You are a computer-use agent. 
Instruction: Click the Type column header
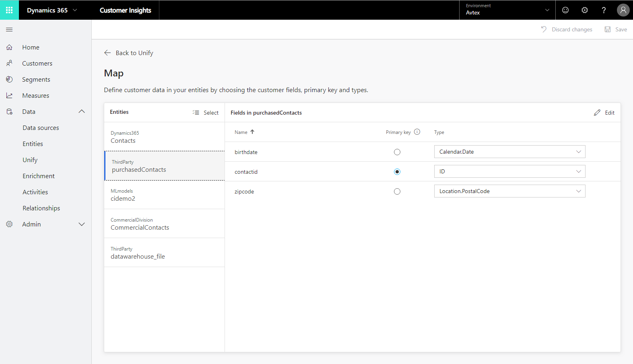click(439, 132)
